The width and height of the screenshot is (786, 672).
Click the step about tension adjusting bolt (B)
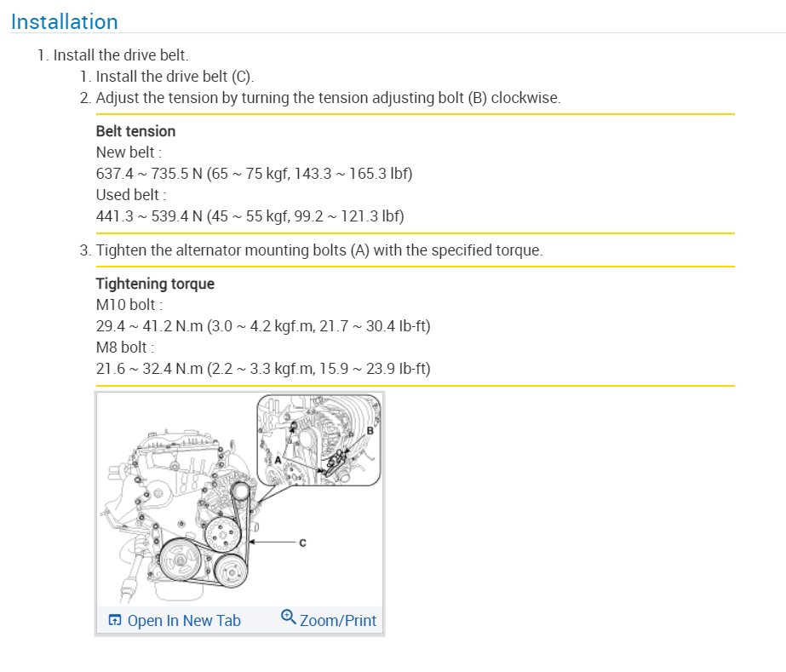tap(328, 98)
